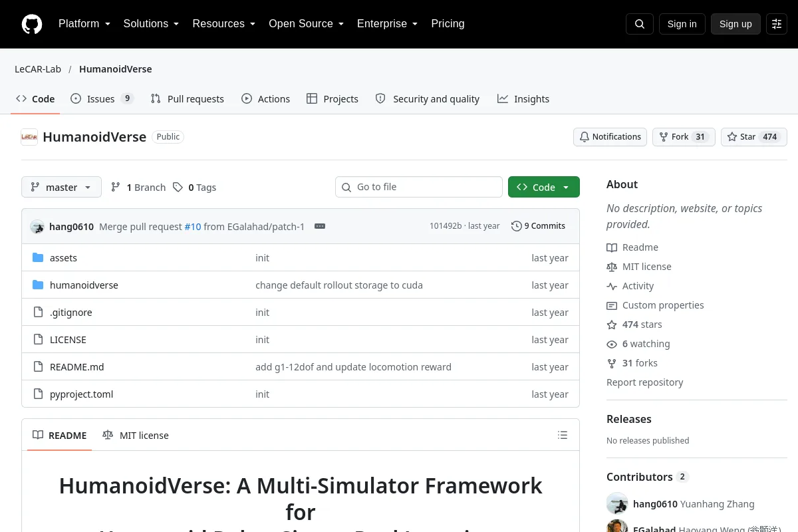Screen dimensions: 798x532
Task: Switch to the Insights tab
Action: click(x=523, y=99)
